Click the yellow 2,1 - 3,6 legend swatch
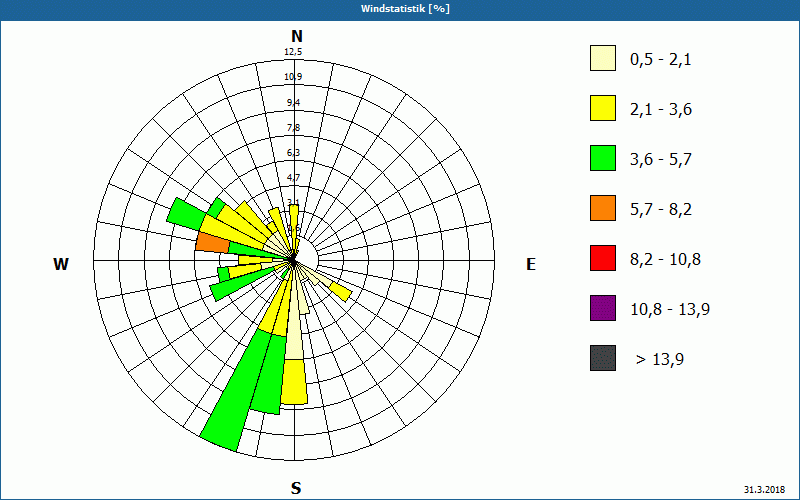 tap(603, 108)
